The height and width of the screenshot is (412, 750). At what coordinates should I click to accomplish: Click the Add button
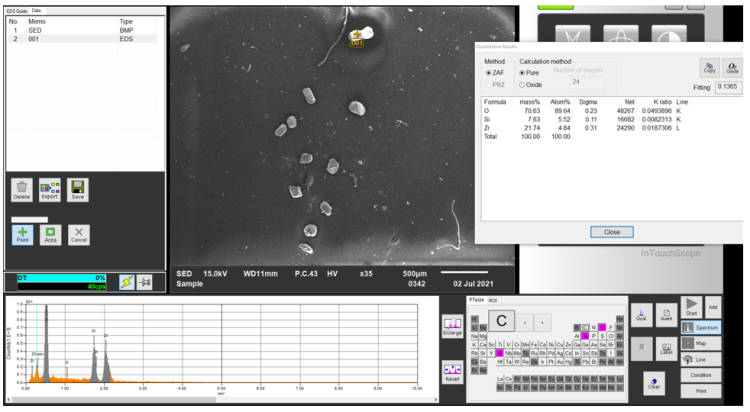coord(713,307)
